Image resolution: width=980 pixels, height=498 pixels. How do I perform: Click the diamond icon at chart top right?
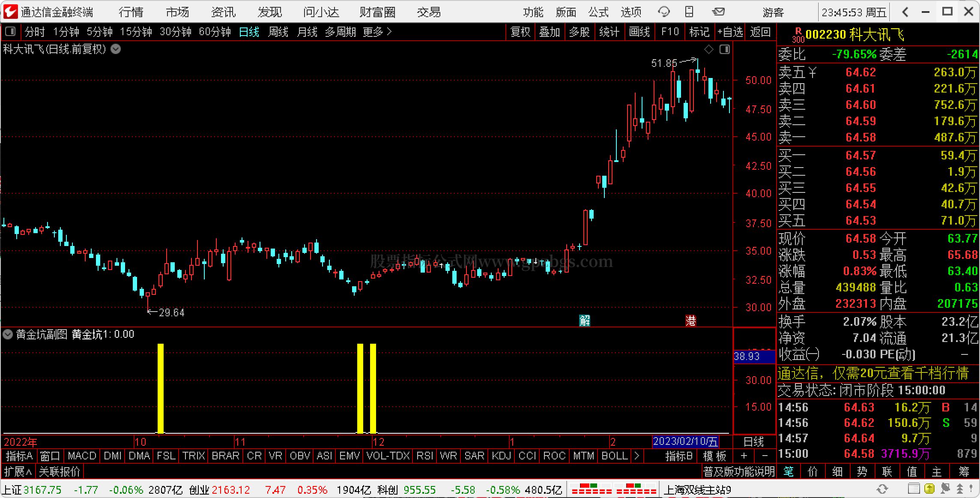coord(709,50)
